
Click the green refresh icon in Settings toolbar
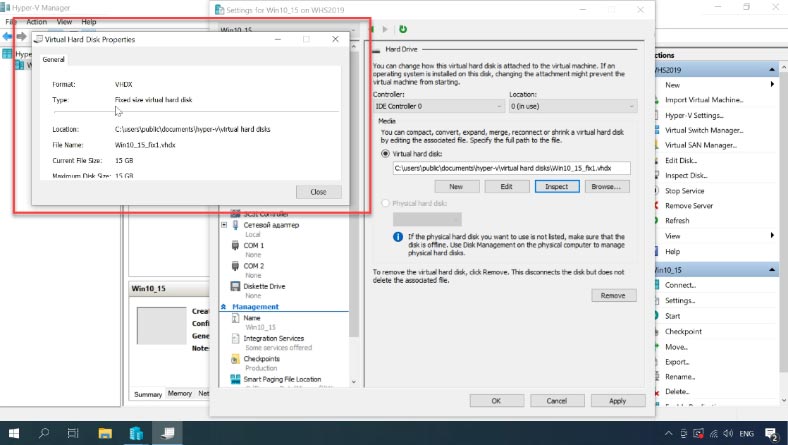click(403, 29)
